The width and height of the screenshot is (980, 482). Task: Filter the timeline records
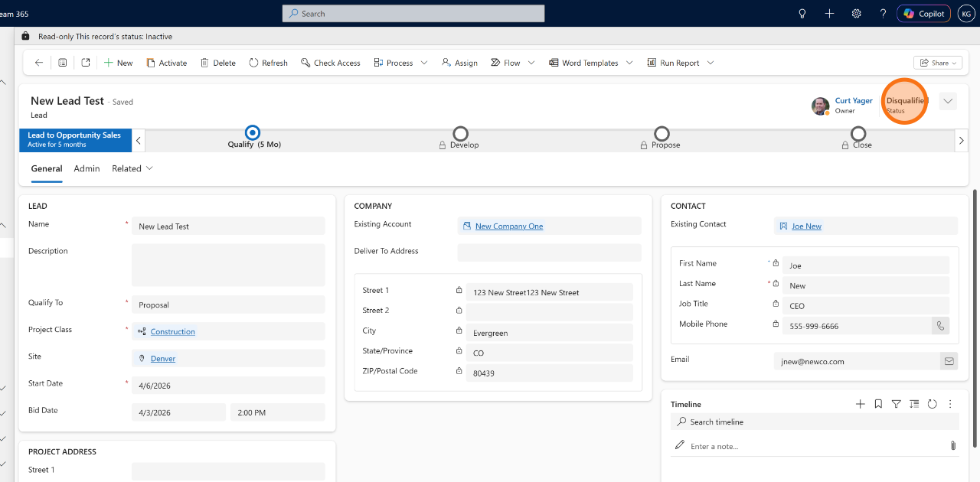897,404
